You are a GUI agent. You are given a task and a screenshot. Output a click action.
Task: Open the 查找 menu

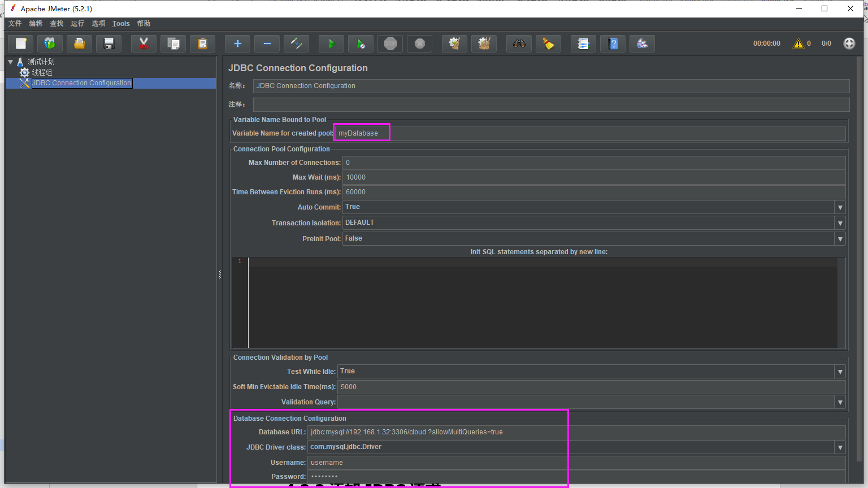57,23
